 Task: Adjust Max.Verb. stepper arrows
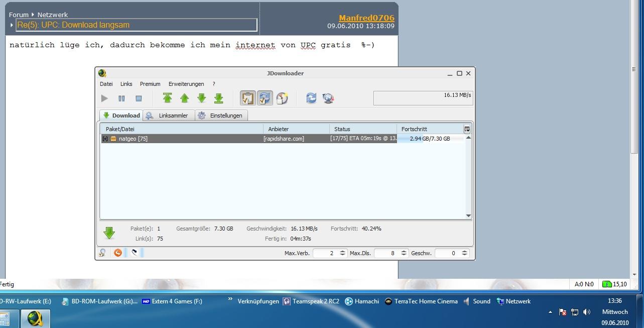coord(342,253)
